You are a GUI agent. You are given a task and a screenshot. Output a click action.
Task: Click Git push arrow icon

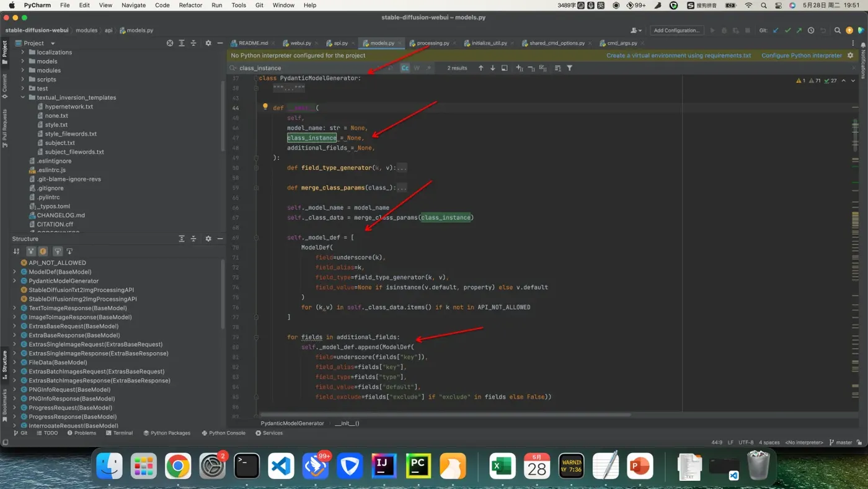(799, 30)
